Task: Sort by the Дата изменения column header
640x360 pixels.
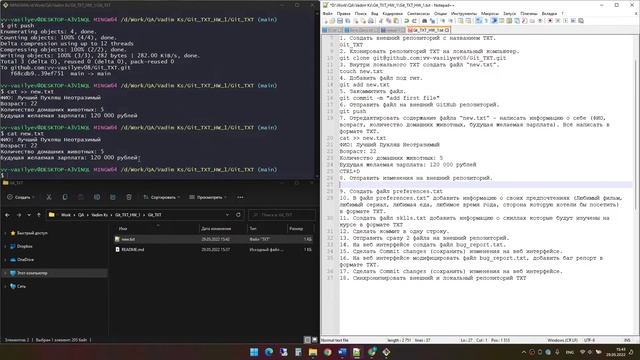Action: [216, 229]
